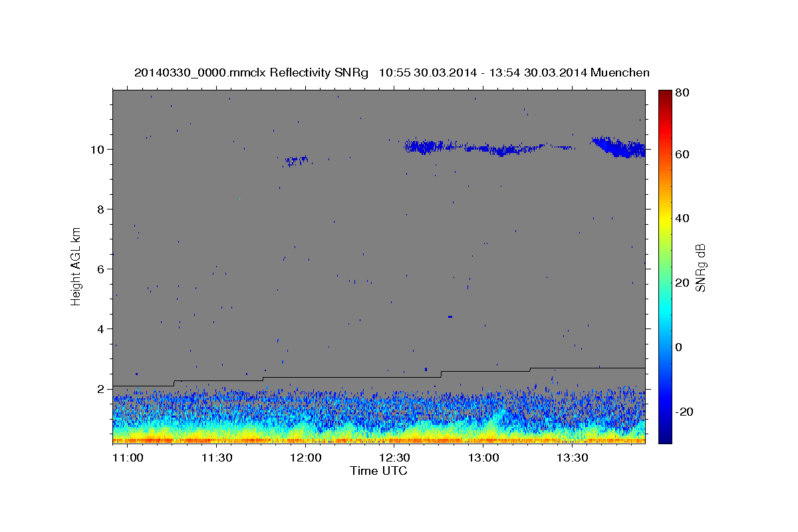This screenshot has width=798, height=532.
Task: Click the colorbar value -20
Action: click(685, 412)
